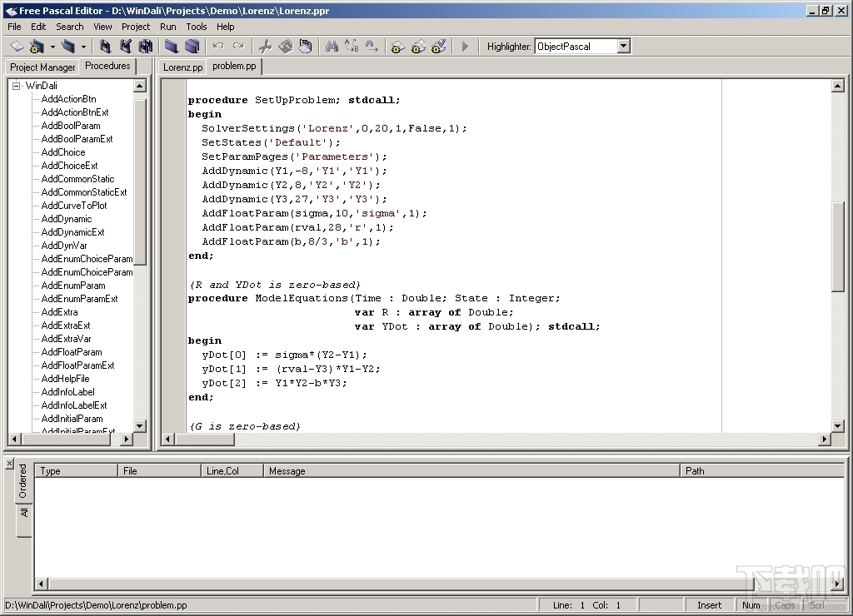Open the arrow beside the open-project icon
853x616 pixels.
(x=52, y=47)
